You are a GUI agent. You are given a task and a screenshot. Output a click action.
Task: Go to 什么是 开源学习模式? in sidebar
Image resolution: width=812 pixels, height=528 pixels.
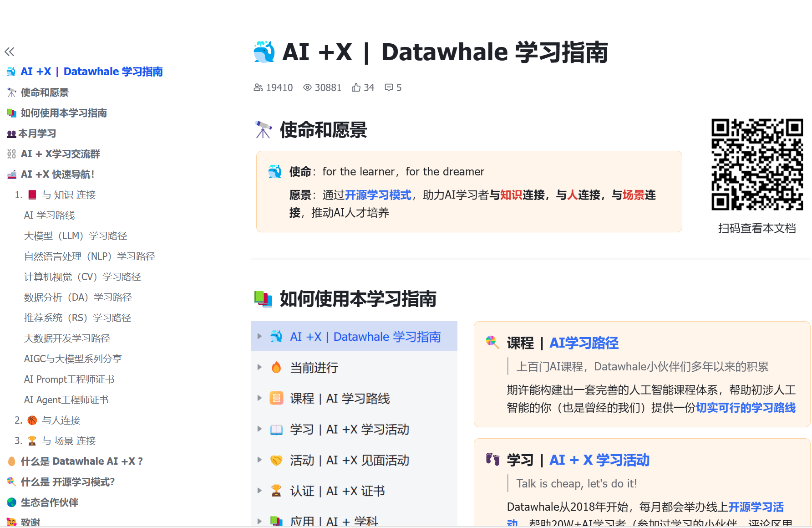(x=68, y=482)
